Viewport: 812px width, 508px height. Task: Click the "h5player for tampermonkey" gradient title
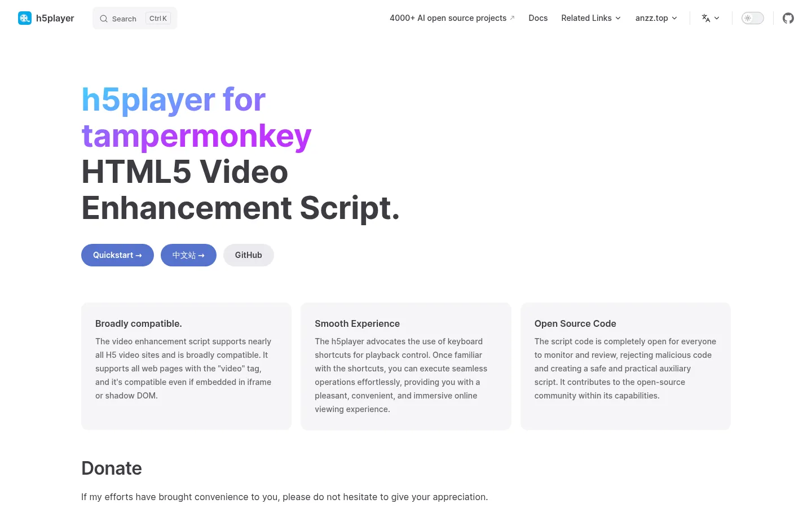196,117
